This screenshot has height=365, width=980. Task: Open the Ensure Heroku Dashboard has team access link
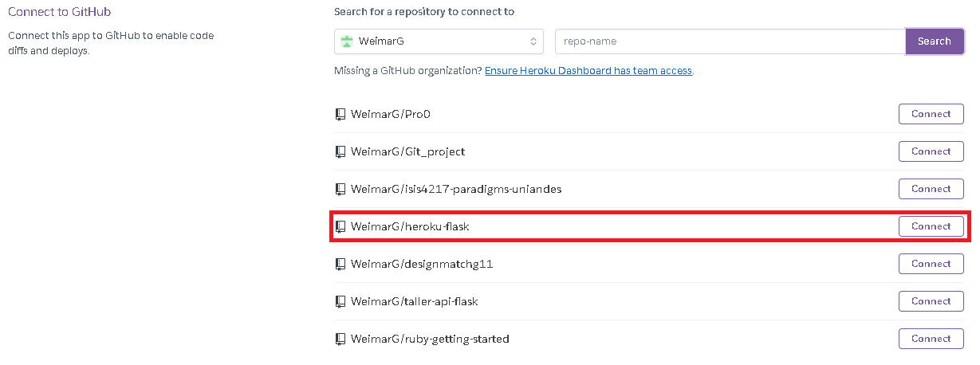588,71
